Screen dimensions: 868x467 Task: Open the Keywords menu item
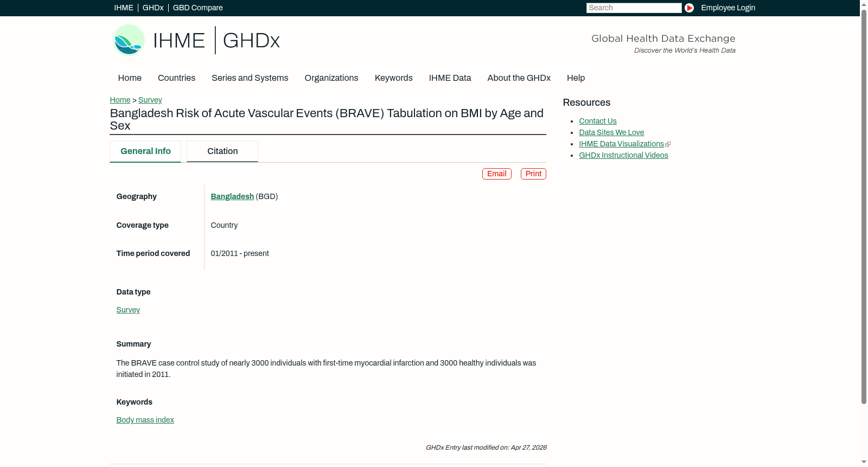coord(393,78)
